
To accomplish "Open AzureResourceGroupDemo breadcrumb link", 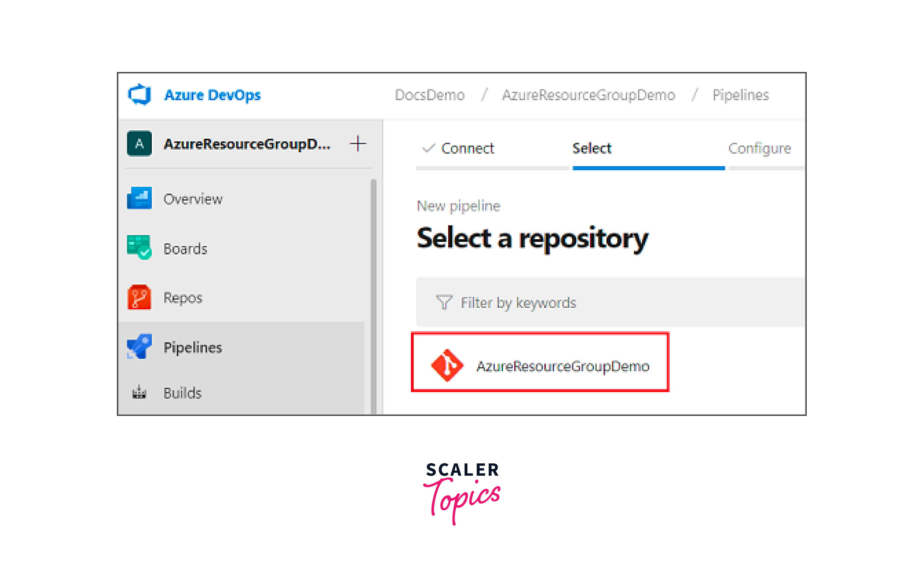I will coord(589,95).
